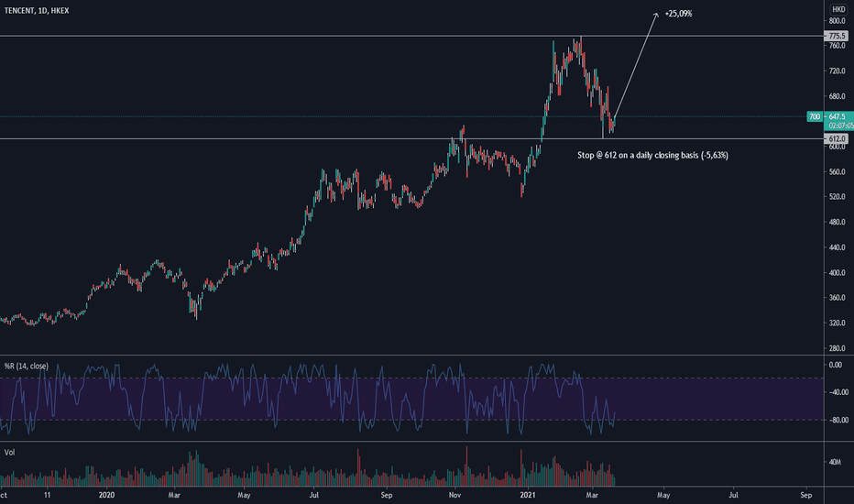Click the 0.00 level on %R scale
The image size is (854, 504).
(835, 365)
